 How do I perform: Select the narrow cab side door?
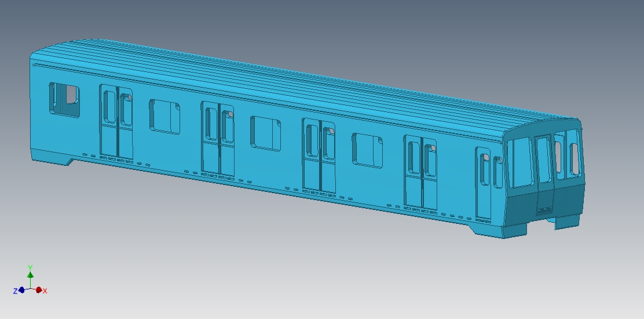tap(484, 183)
